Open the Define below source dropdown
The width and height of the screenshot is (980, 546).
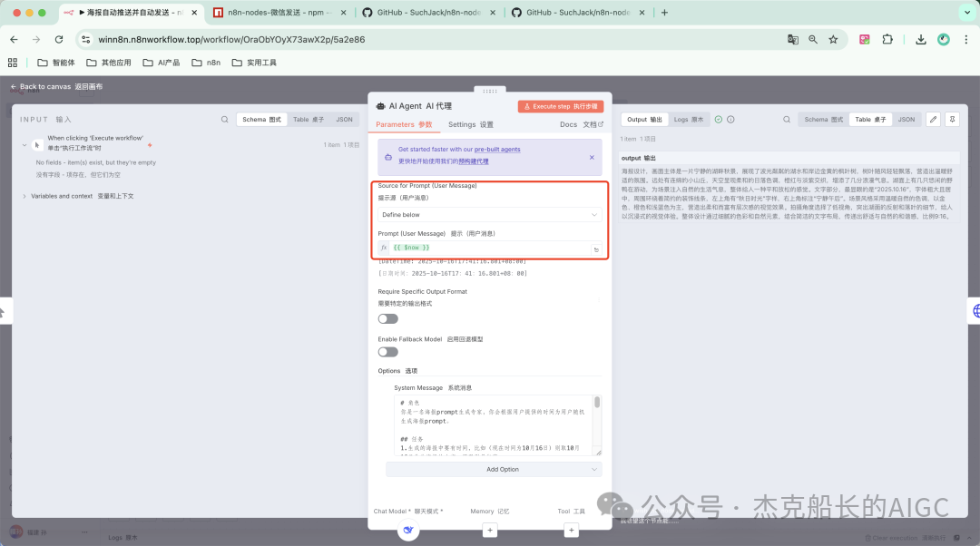[x=489, y=214]
